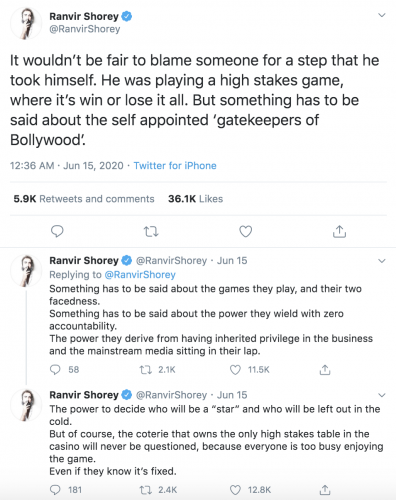Share the two-facedness reply tweet

(325, 370)
